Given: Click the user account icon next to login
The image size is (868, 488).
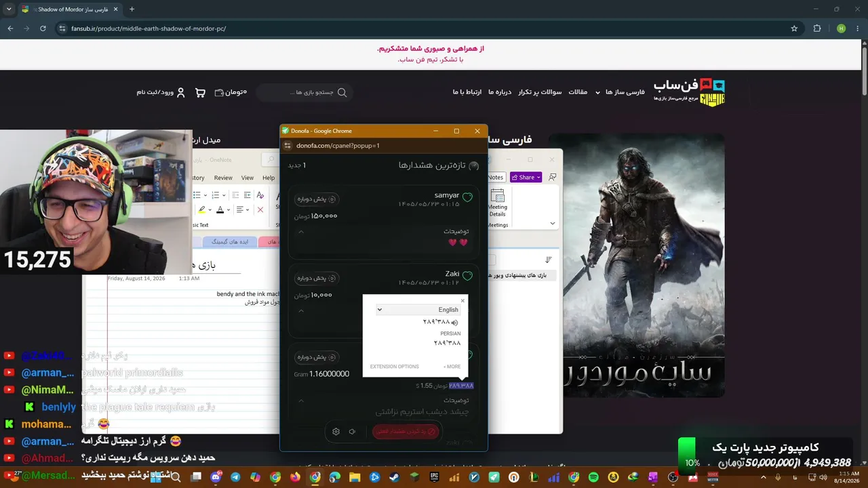Looking at the screenshot, I should [180, 92].
